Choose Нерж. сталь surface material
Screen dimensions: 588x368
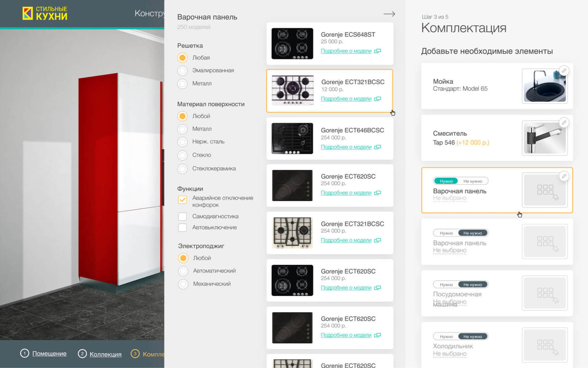coord(182,142)
